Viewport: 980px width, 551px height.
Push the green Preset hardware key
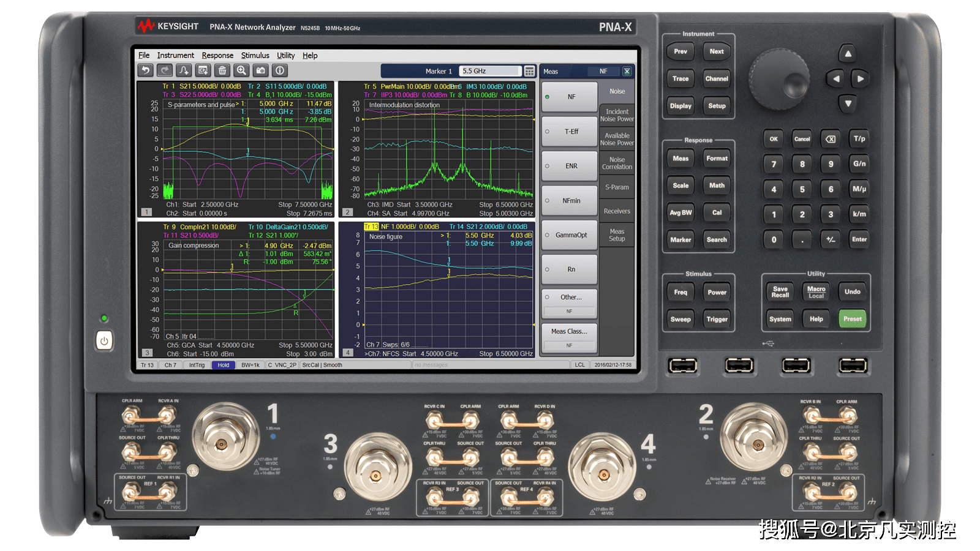point(852,319)
